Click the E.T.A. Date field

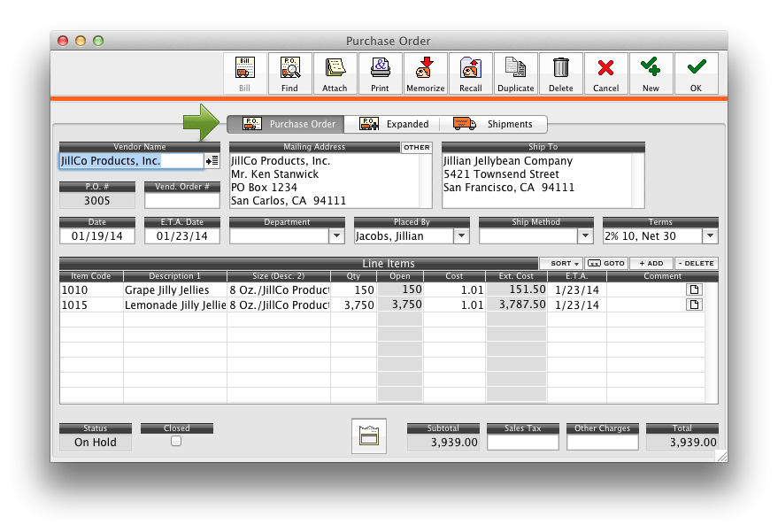[182, 236]
